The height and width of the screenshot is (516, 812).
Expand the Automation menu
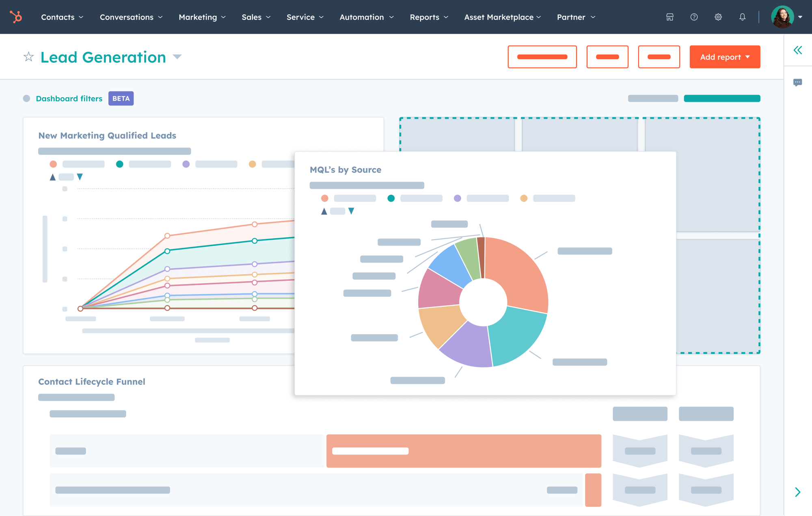click(367, 17)
